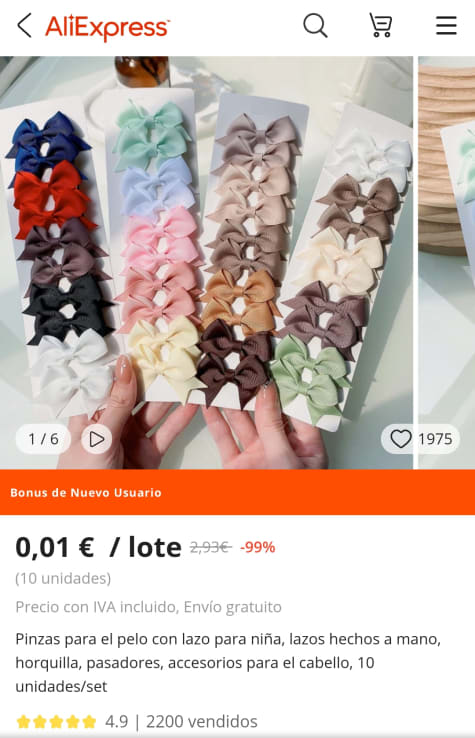The width and height of the screenshot is (475, 738).
Task: Click the 0,01 € / lote price
Action: 98,547
